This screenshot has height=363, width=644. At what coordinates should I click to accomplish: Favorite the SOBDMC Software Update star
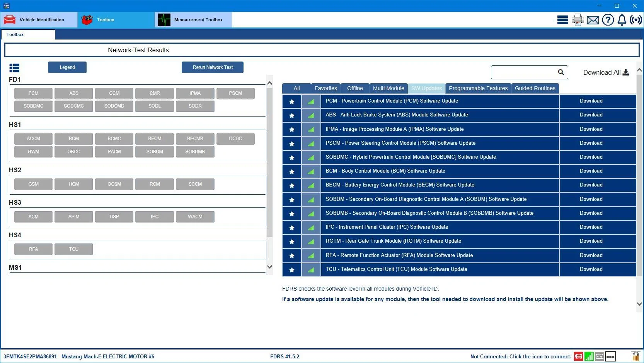[x=292, y=158]
